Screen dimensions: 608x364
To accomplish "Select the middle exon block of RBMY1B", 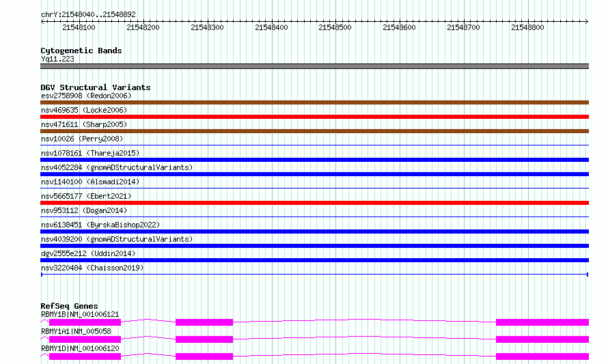I will click(204, 322).
